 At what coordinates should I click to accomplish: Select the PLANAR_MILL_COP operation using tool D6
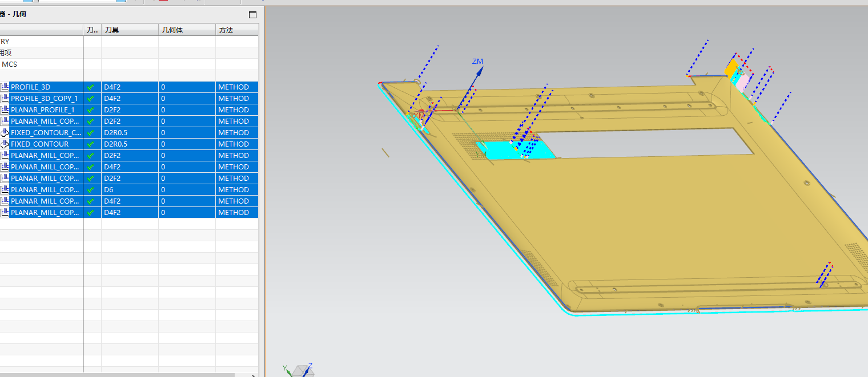(x=45, y=190)
